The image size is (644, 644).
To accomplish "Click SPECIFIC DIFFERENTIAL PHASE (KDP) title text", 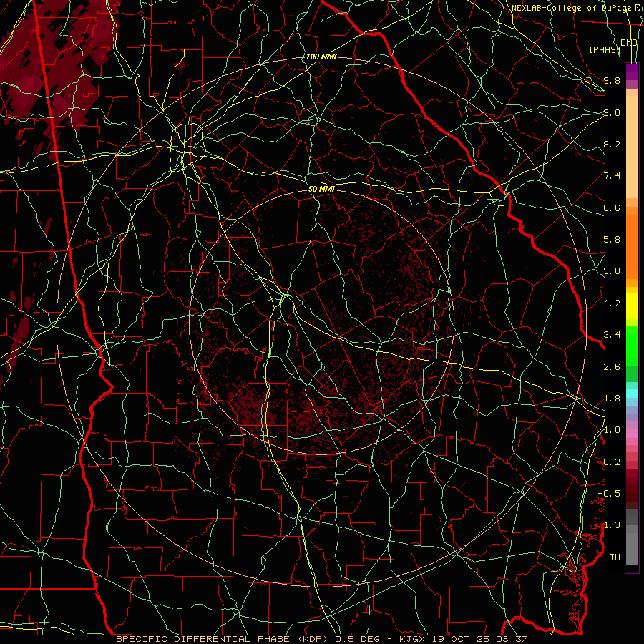I will pyautogui.click(x=224, y=639).
